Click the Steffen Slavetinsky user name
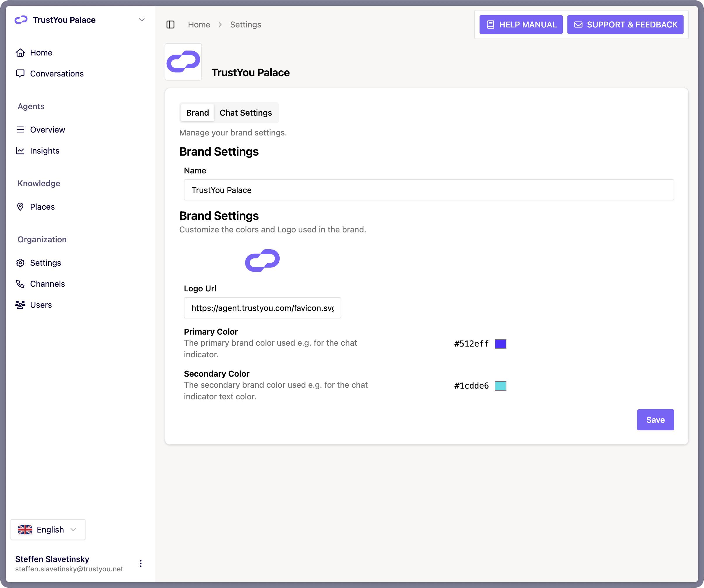Screen dimensions: 704x588 coord(52,559)
